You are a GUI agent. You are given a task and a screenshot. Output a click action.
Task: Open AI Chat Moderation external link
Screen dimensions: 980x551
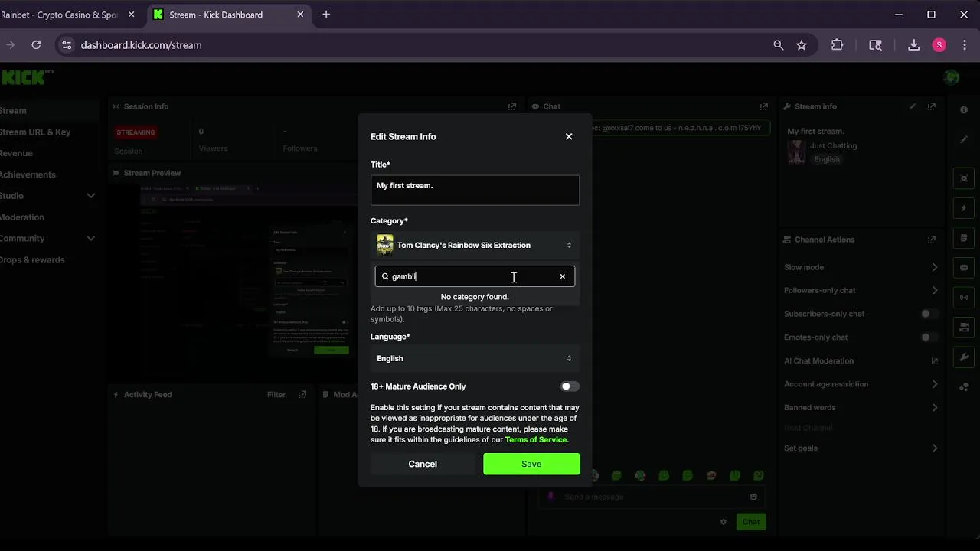(935, 361)
